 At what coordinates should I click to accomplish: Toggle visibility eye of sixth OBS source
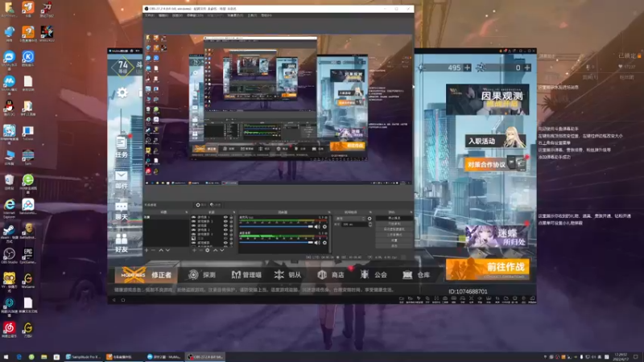[x=225, y=238]
